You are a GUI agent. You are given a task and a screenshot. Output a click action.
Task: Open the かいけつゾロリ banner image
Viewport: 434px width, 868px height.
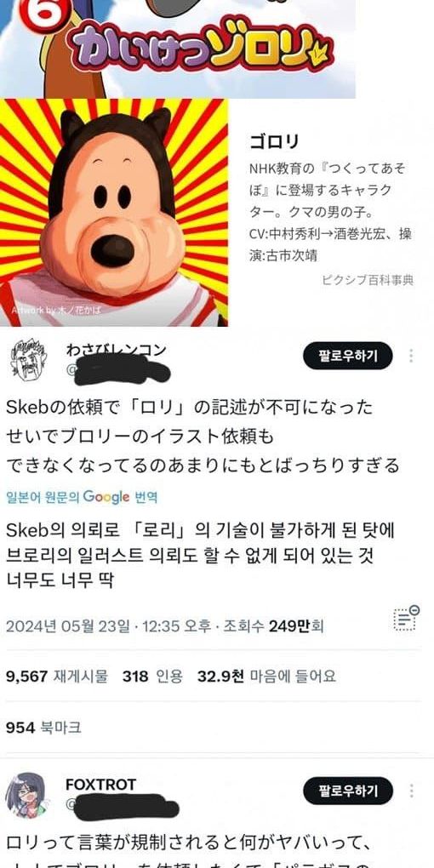pos(177,49)
